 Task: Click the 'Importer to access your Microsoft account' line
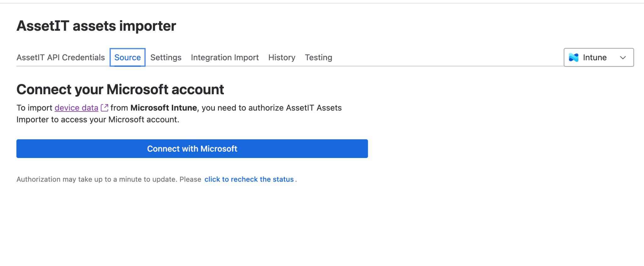pos(97,120)
